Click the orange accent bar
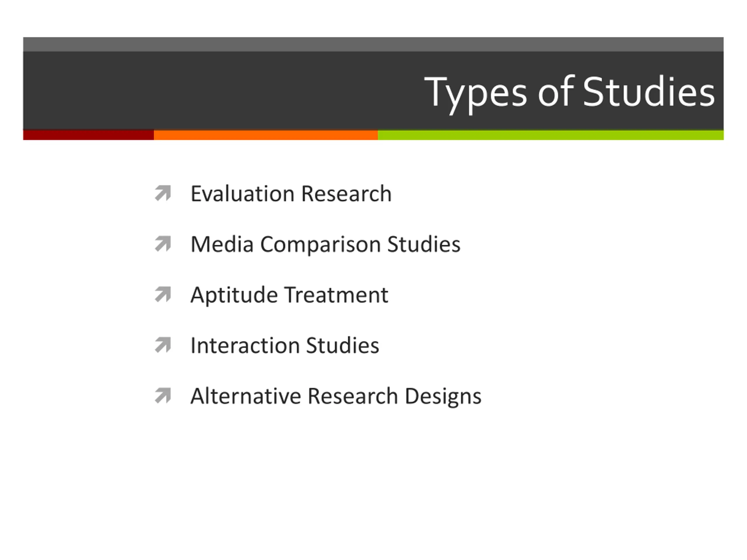Screen dimensions: 747x560 point(266,135)
